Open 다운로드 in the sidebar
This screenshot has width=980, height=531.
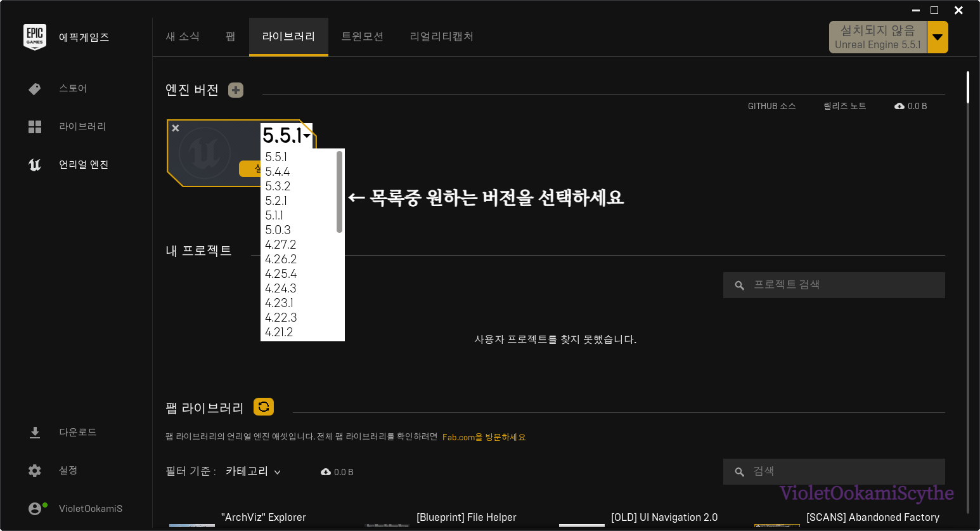click(x=78, y=433)
